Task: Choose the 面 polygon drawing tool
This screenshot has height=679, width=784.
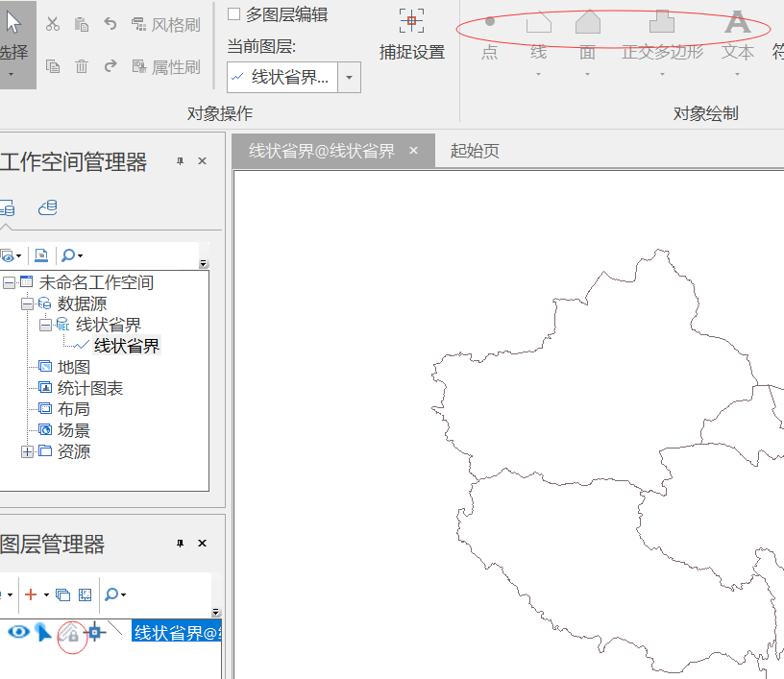Action: (x=587, y=23)
